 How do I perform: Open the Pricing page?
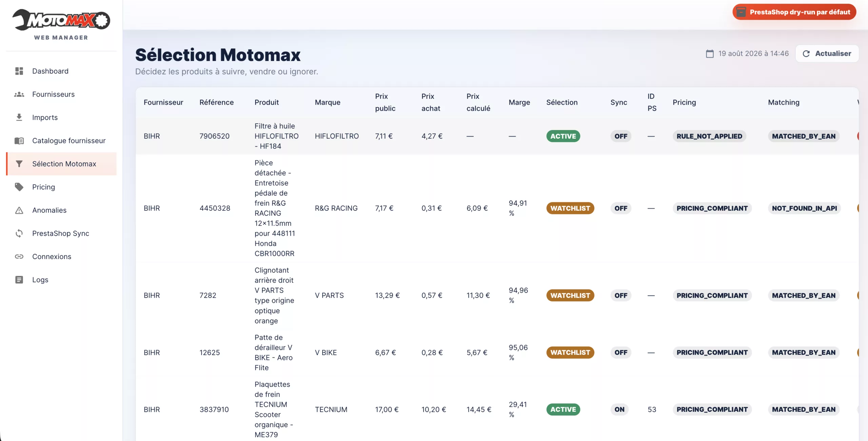[x=61, y=187]
